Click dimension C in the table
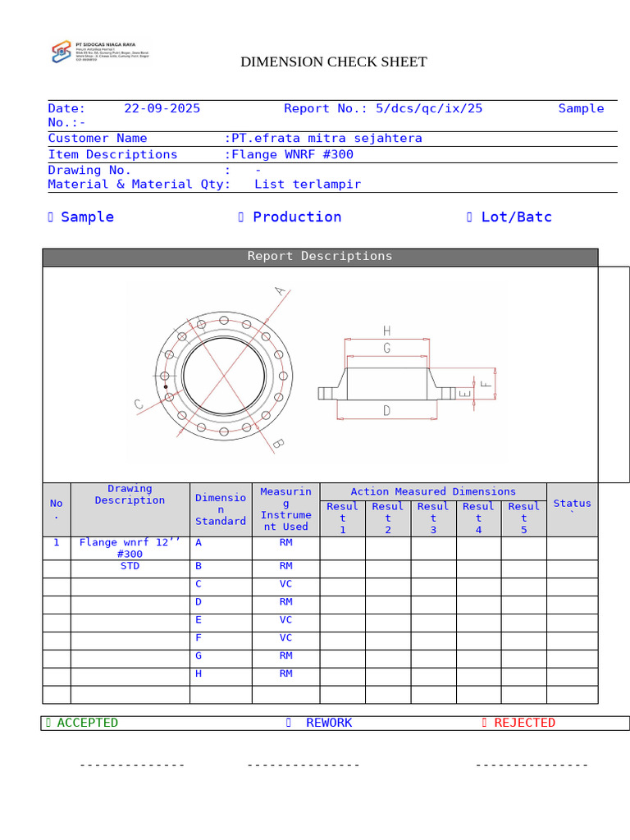The width and height of the screenshot is (630, 840). pos(199,584)
